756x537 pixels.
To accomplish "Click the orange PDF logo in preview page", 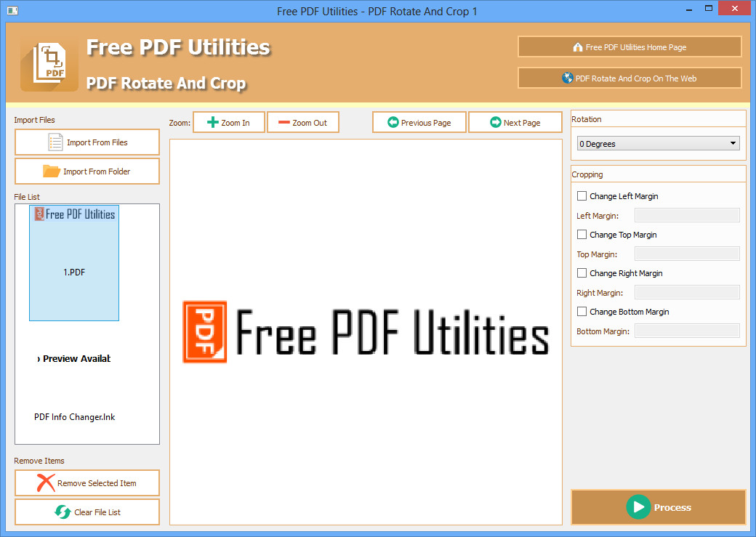I will pyautogui.click(x=205, y=331).
